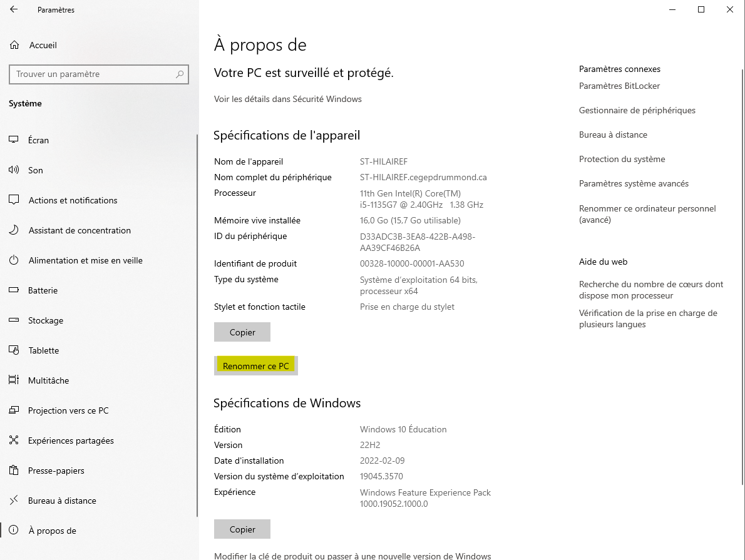Open the Son settings page
Screen dimensions: 745x560
[x=35, y=170]
